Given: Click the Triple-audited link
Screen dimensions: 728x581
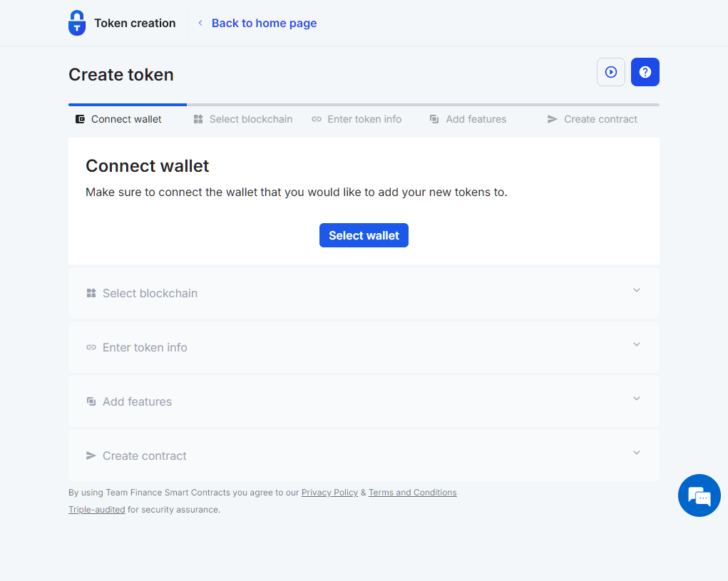Looking at the screenshot, I should (x=96, y=509).
